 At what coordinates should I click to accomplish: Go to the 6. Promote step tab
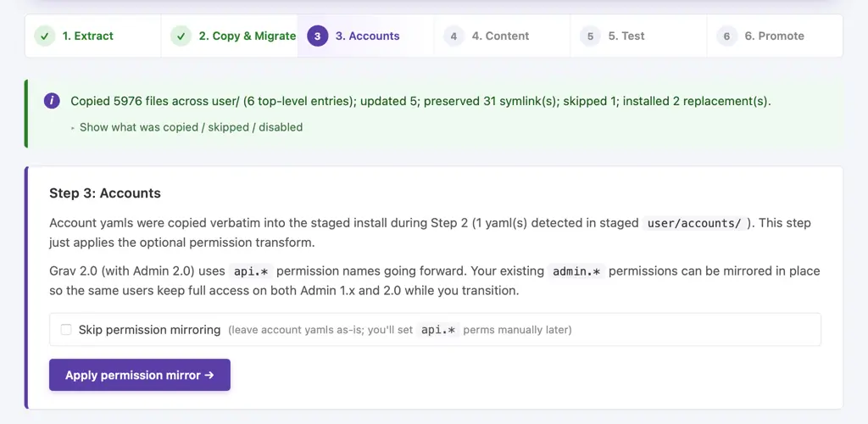click(775, 36)
